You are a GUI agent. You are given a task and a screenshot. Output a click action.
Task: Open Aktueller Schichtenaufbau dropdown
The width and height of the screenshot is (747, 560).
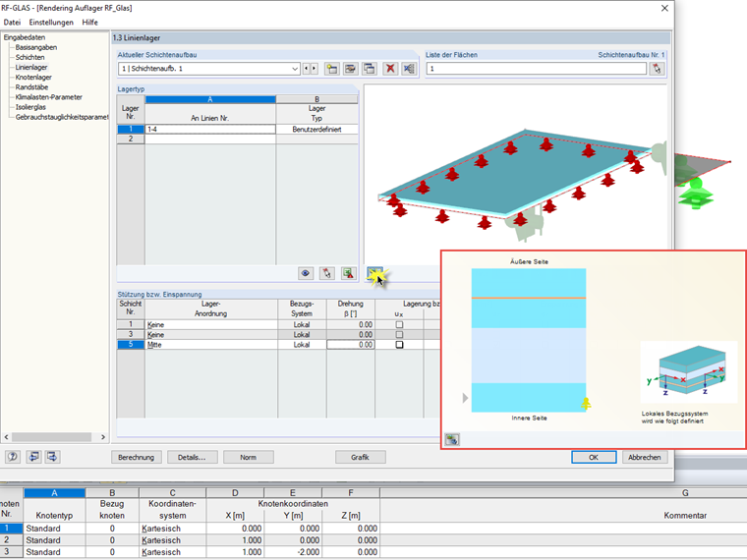click(x=295, y=69)
